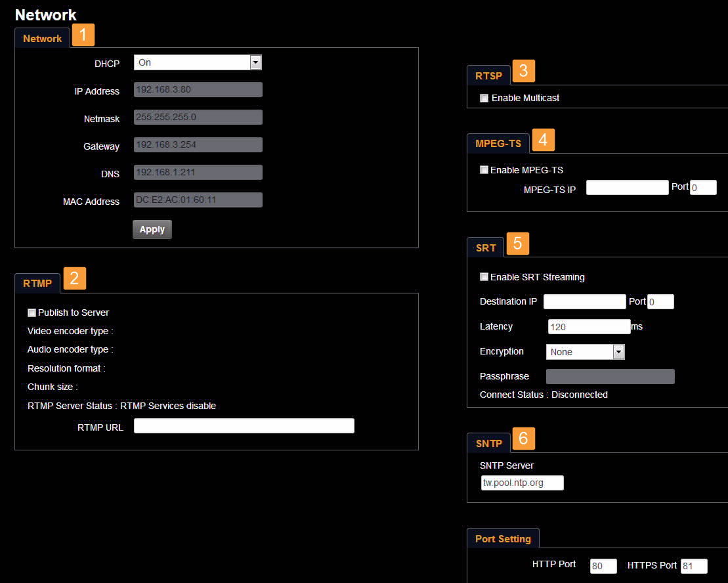Screen dimensions: 728x583
Task: Select the HTTPS Port input box
Action: (x=693, y=566)
